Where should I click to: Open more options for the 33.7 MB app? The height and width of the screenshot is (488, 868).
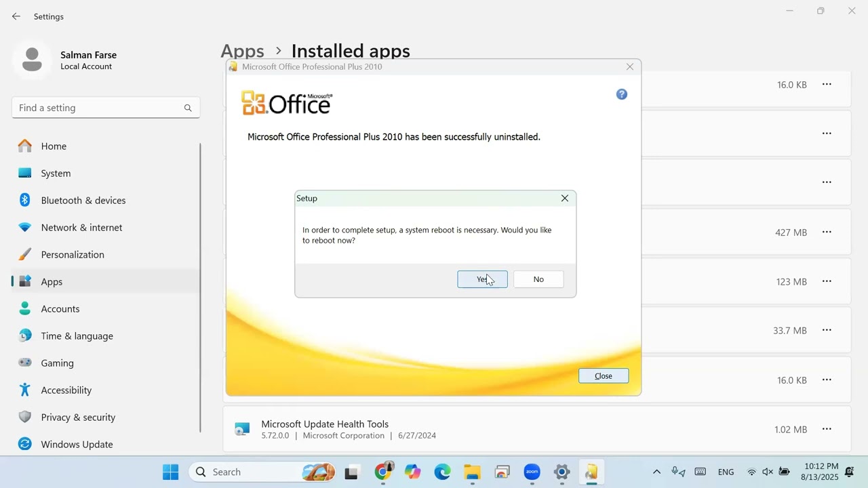[827, 330]
